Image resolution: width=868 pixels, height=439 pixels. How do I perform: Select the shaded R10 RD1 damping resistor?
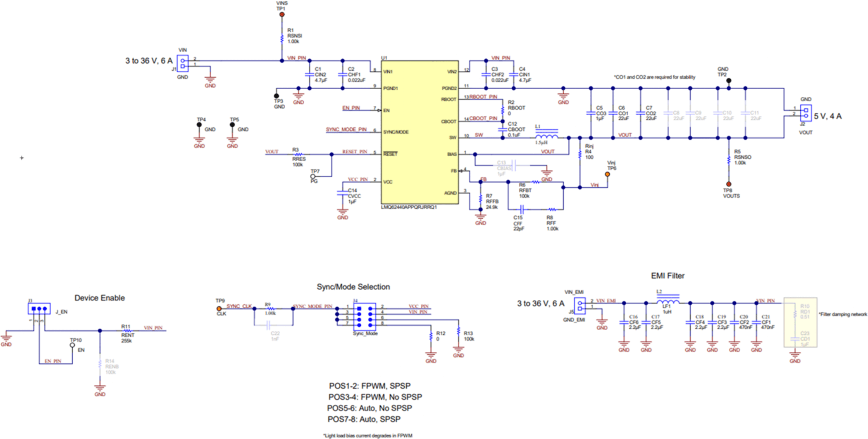(795, 314)
